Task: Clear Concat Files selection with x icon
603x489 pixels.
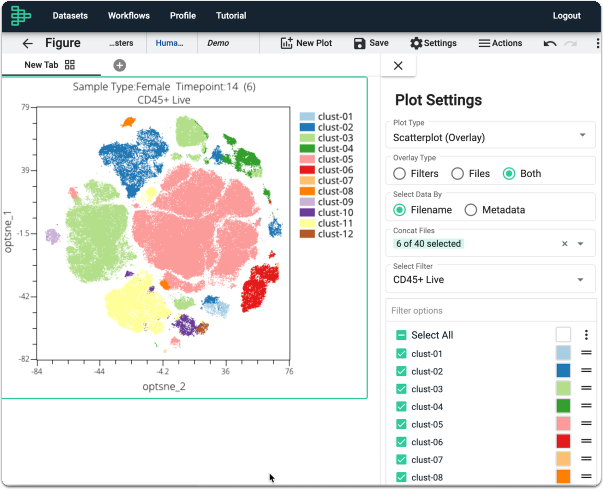Action: [565, 243]
